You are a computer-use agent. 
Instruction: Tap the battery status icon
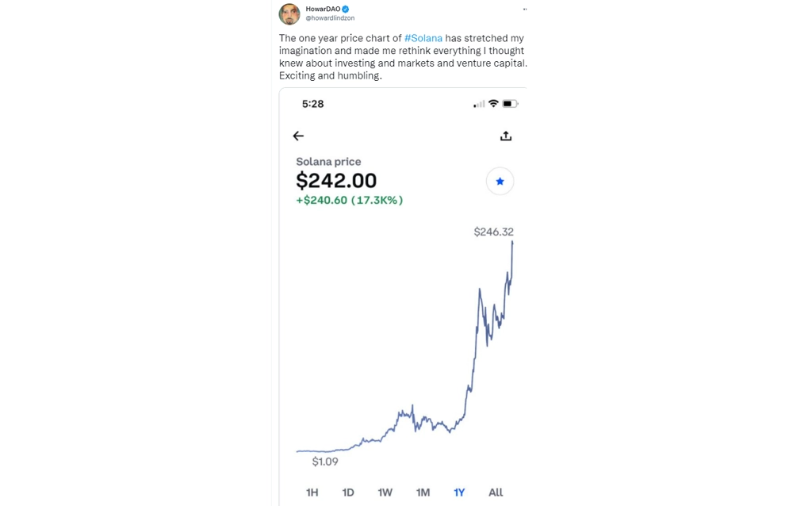tap(510, 104)
